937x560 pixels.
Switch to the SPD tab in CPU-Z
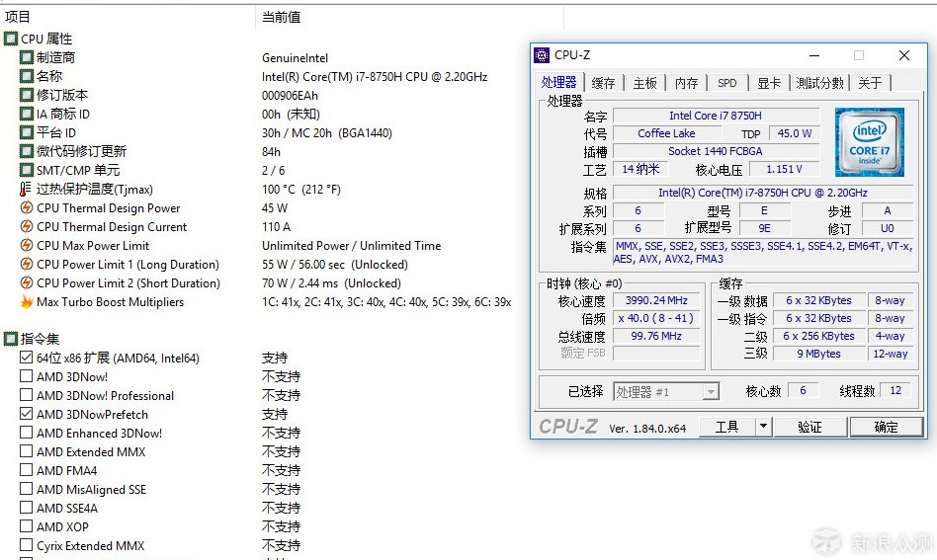tap(727, 83)
